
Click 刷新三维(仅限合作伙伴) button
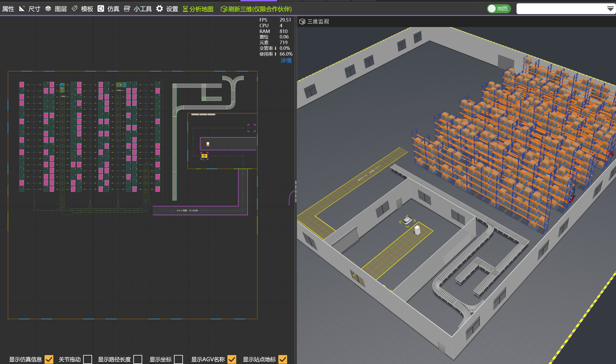pos(260,9)
